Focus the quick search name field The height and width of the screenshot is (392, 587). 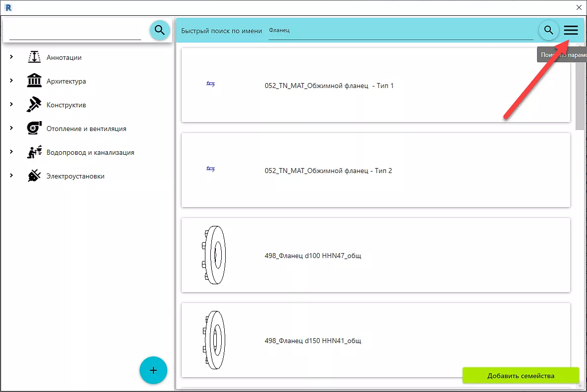click(400, 31)
